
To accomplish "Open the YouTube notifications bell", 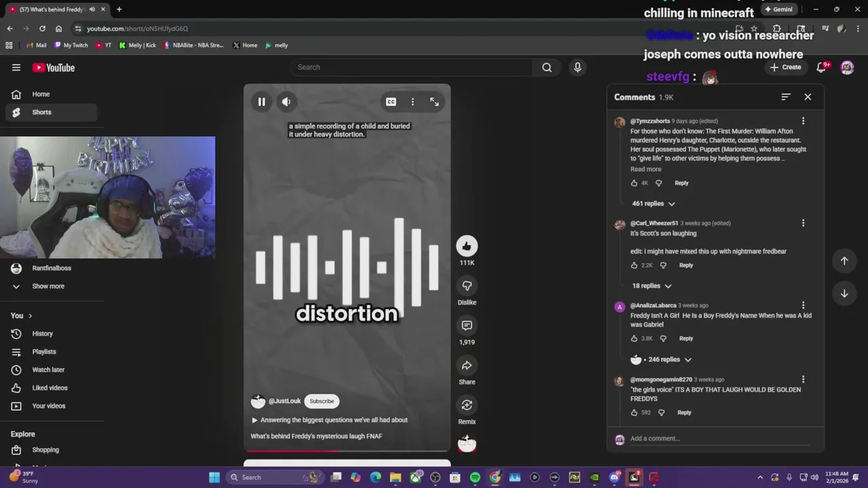I will (x=822, y=67).
